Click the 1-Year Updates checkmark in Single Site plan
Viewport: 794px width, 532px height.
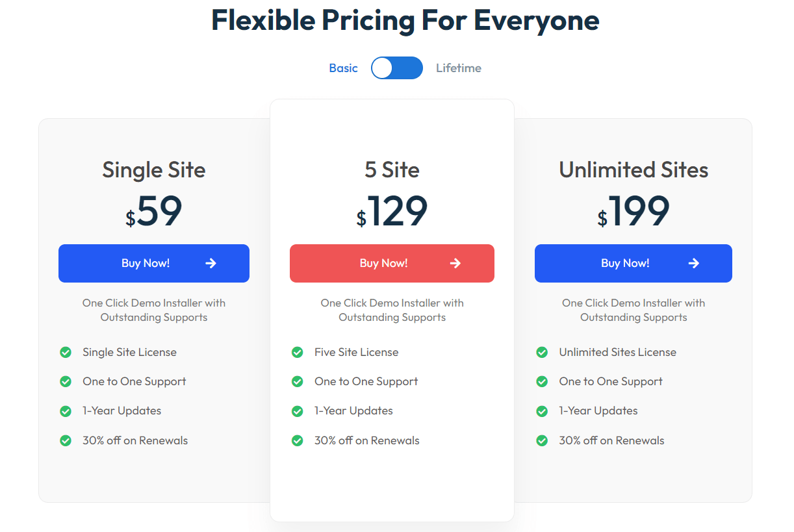coord(66,411)
